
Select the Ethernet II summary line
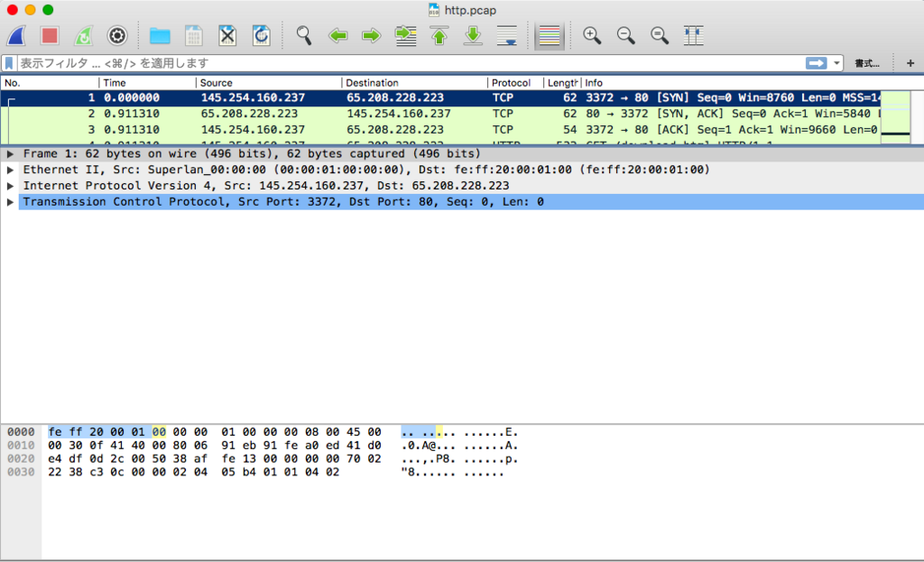[x=366, y=170]
